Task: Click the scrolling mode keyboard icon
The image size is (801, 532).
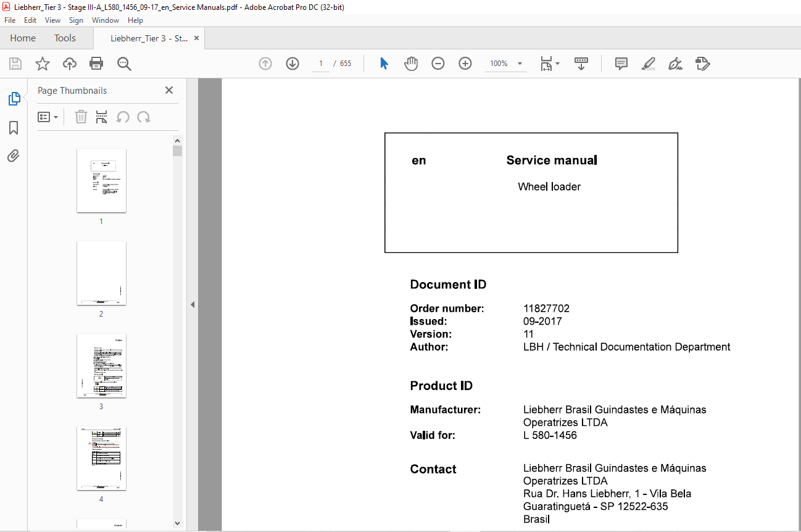Action: pos(581,64)
